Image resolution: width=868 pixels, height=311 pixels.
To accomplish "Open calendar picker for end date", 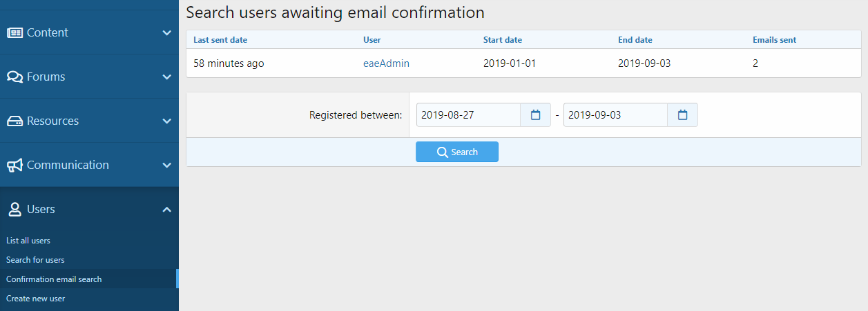I will click(682, 115).
